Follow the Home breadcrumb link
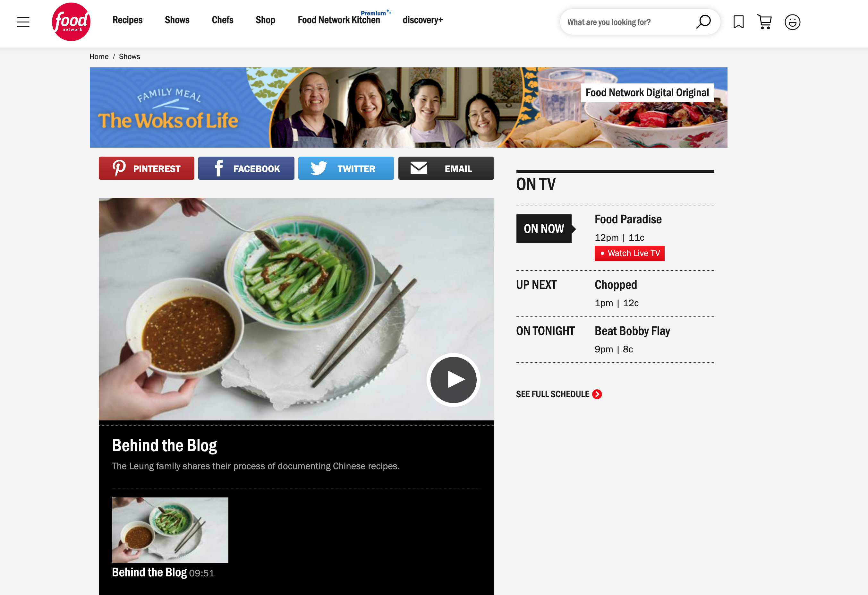This screenshot has height=595, width=868. coord(98,56)
